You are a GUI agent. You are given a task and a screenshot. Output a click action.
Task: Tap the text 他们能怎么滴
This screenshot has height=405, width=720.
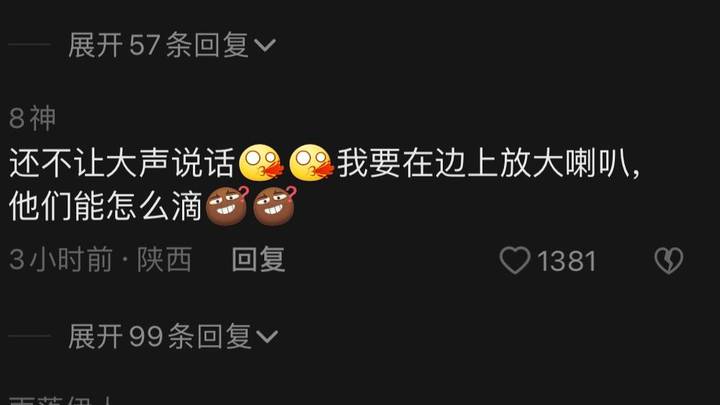[106, 206]
